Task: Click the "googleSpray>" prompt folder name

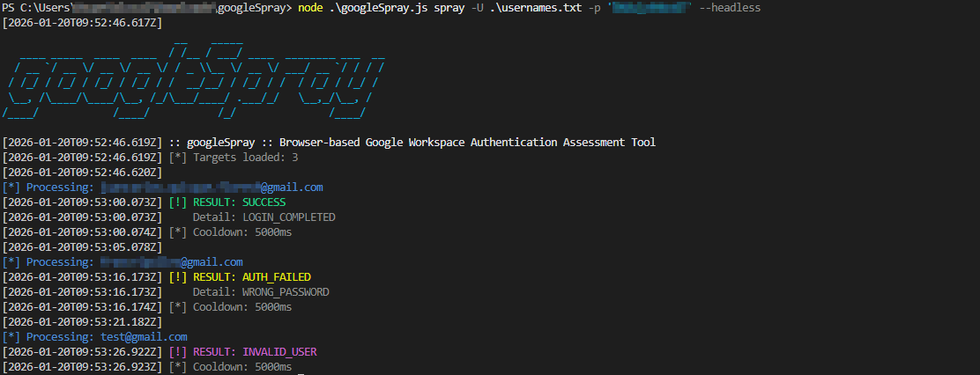Action: (255, 9)
